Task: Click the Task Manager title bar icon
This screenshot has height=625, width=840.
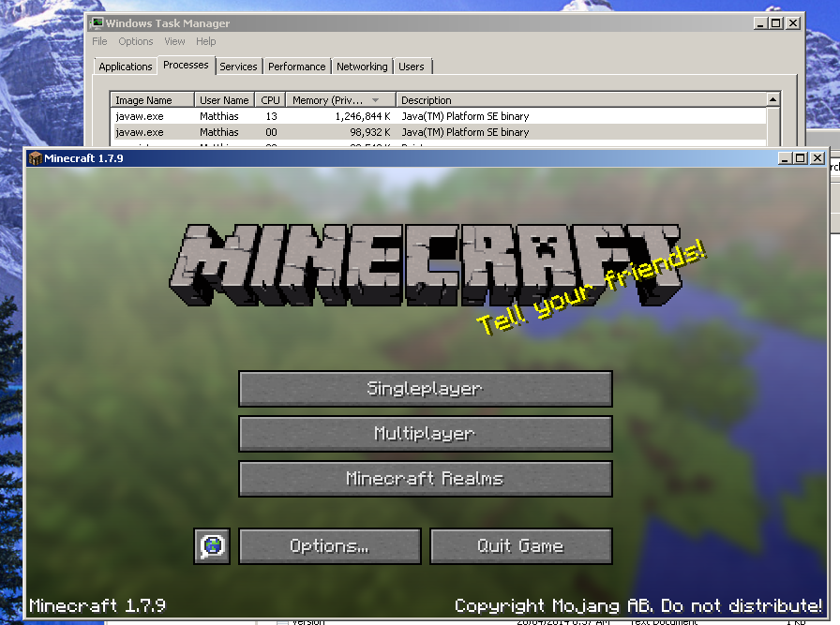Action: coord(97,22)
